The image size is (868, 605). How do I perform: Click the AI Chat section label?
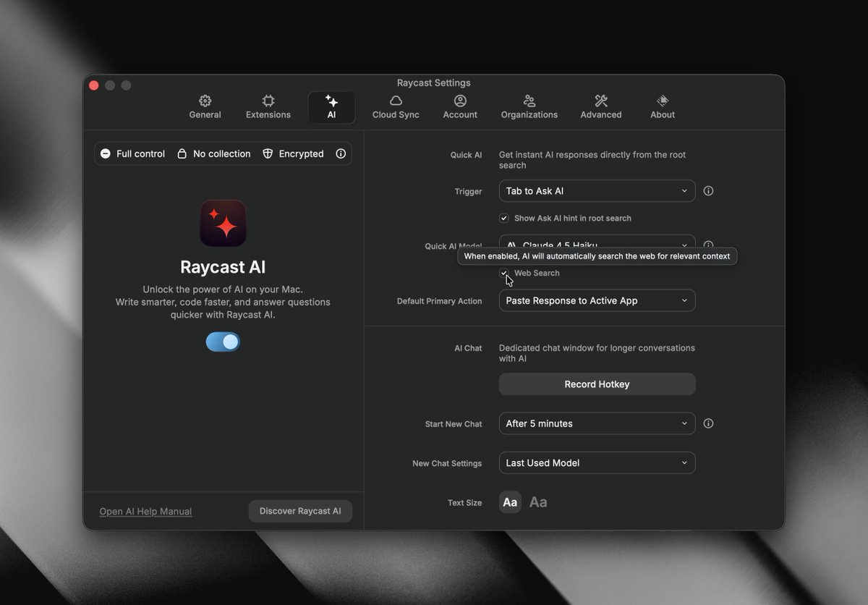coord(468,348)
